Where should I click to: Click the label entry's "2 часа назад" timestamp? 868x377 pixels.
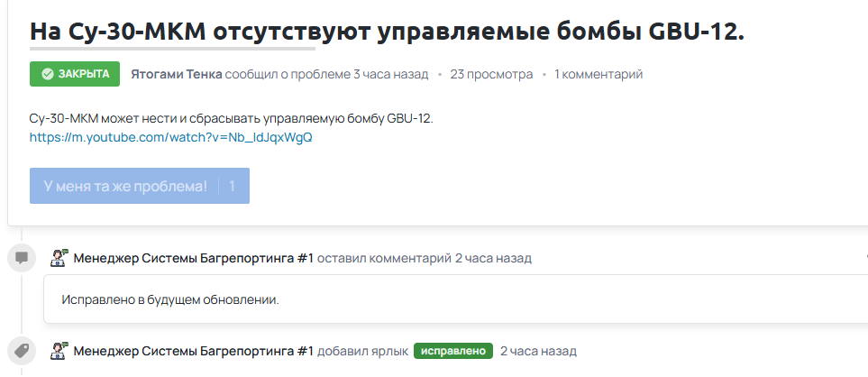[x=538, y=351]
